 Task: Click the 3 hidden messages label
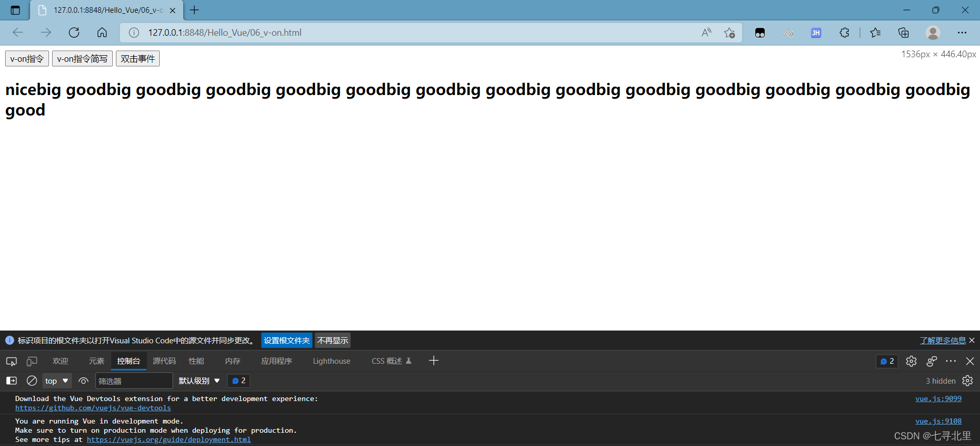(x=941, y=381)
